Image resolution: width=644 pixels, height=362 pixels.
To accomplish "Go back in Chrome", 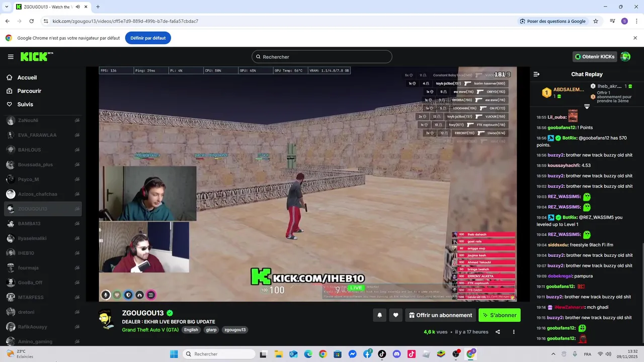I will [x=8, y=21].
